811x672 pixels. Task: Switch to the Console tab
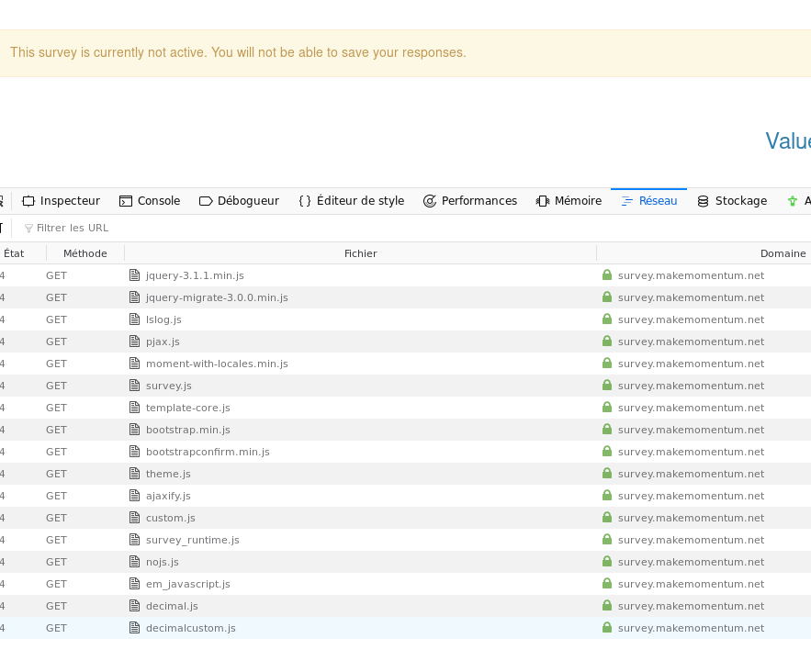pyautogui.click(x=150, y=201)
